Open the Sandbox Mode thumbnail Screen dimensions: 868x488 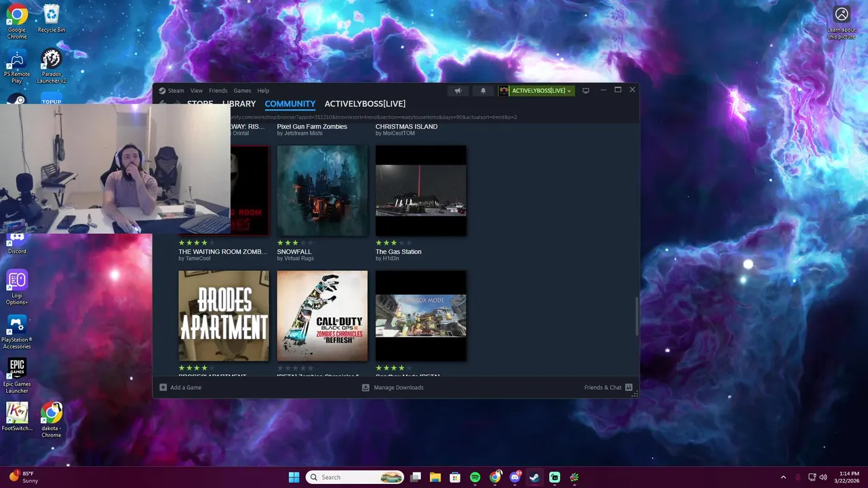click(x=420, y=316)
